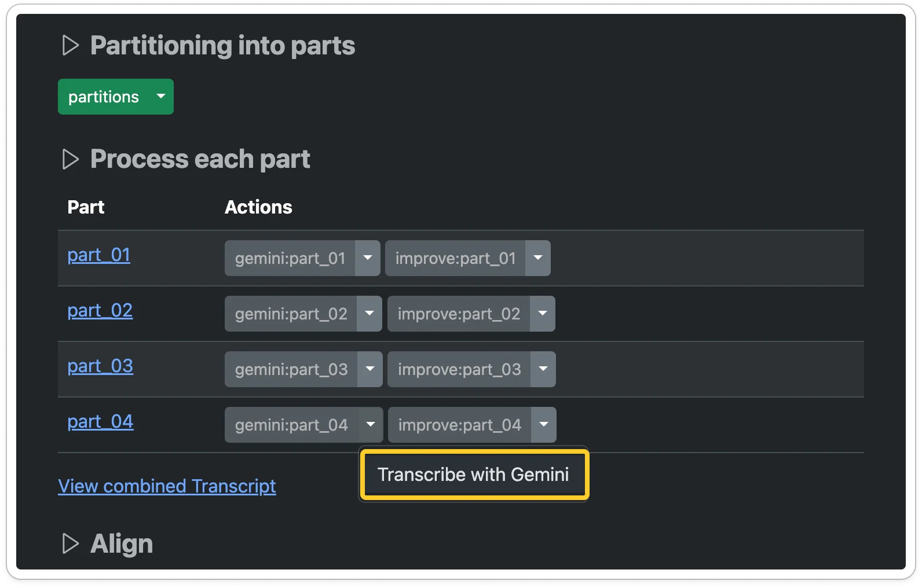Follow the part_04 link
The height and width of the screenshot is (588, 922).
click(x=100, y=421)
